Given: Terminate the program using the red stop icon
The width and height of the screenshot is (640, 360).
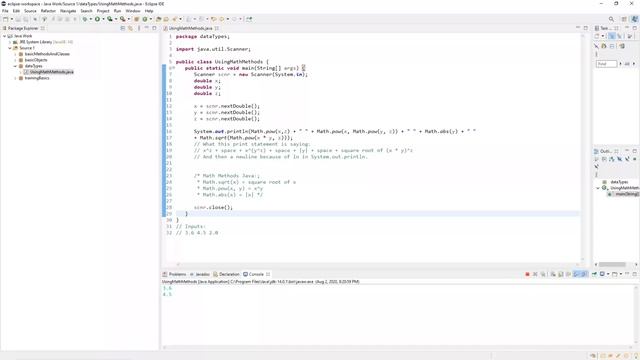Looking at the screenshot, I should (x=527, y=274).
